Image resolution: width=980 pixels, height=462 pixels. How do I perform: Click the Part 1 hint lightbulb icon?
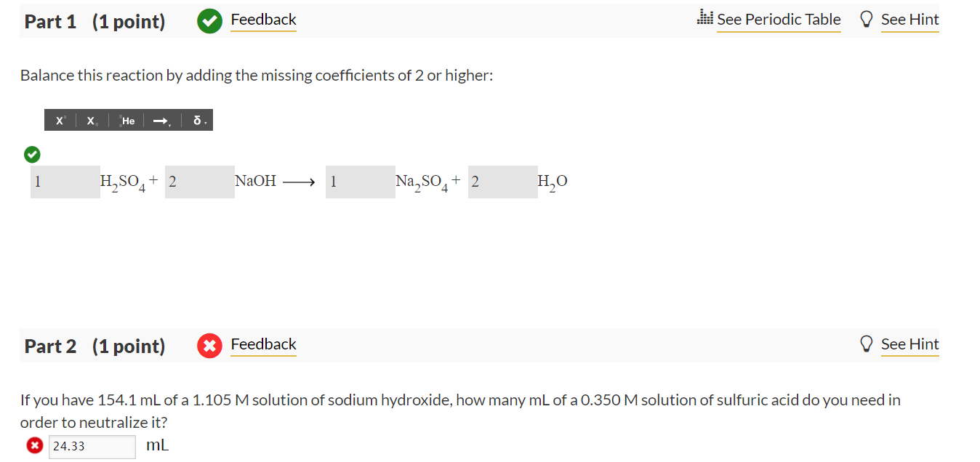pos(867,19)
